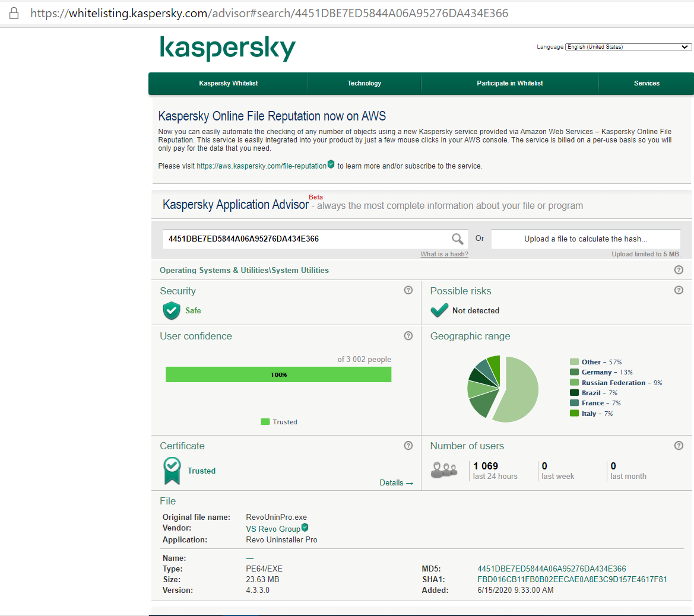The height and width of the screenshot is (616, 694).
Task: Click the certificate Details link
Action: (x=396, y=483)
